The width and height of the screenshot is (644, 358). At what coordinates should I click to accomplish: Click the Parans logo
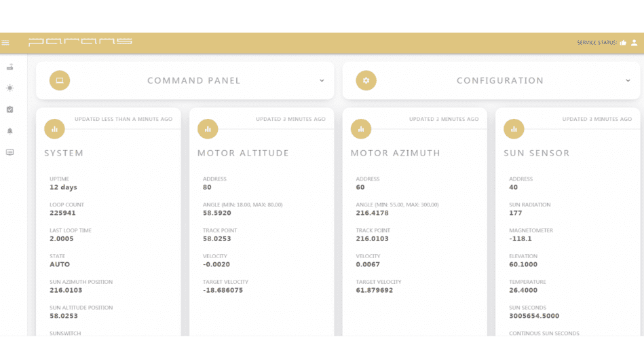point(80,42)
